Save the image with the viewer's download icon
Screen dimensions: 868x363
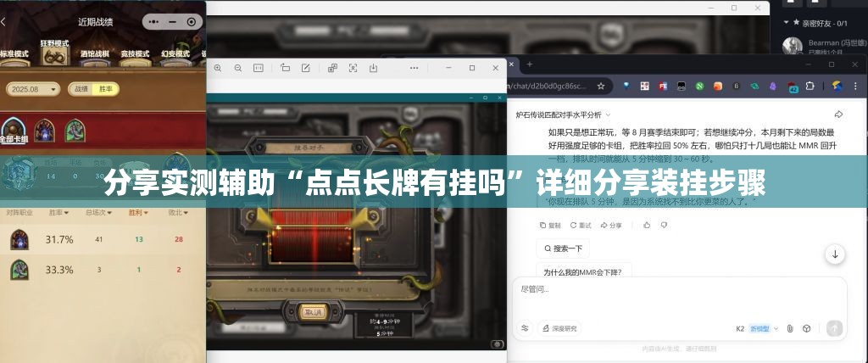click(373, 68)
